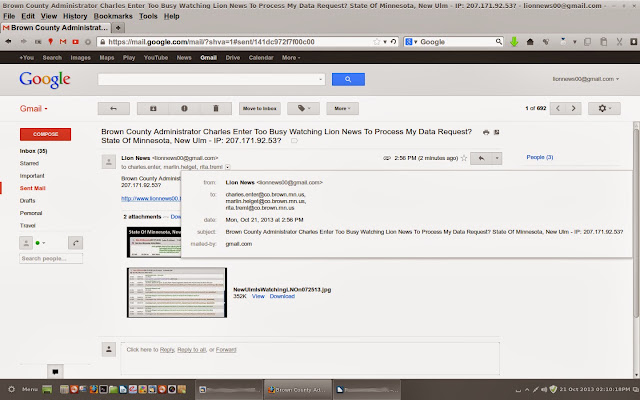Go to the older conversation arrow
This screenshot has height=400, width=640.
573,109
